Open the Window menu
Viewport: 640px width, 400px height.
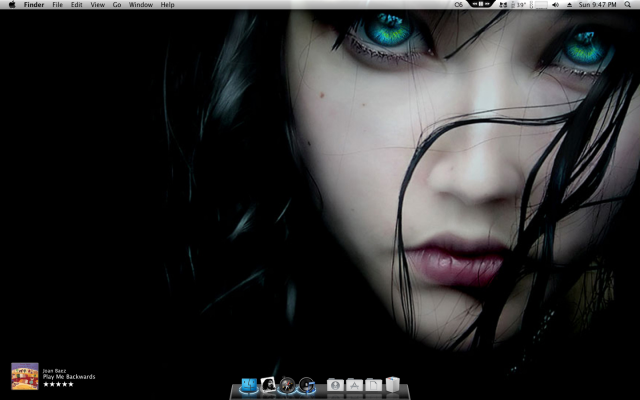point(141,5)
